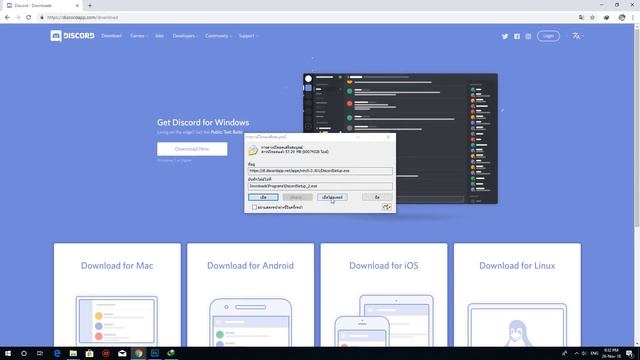Click the Mac laptop illustration

click(x=117, y=321)
